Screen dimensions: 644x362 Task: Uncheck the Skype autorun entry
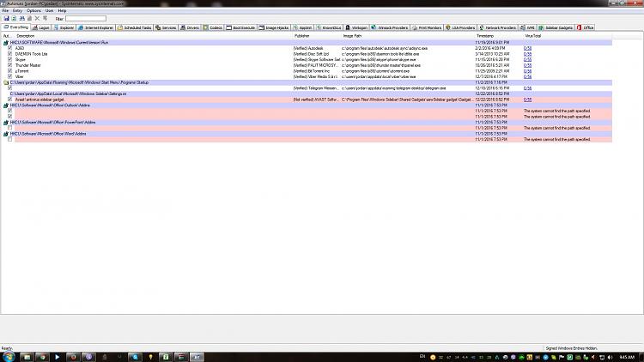[x=9, y=59]
